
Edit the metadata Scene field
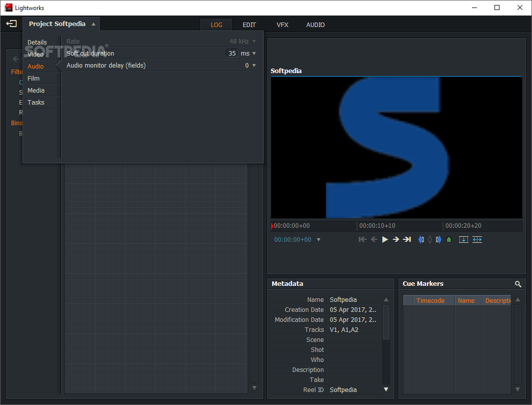pyautogui.click(x=354, y=340)
